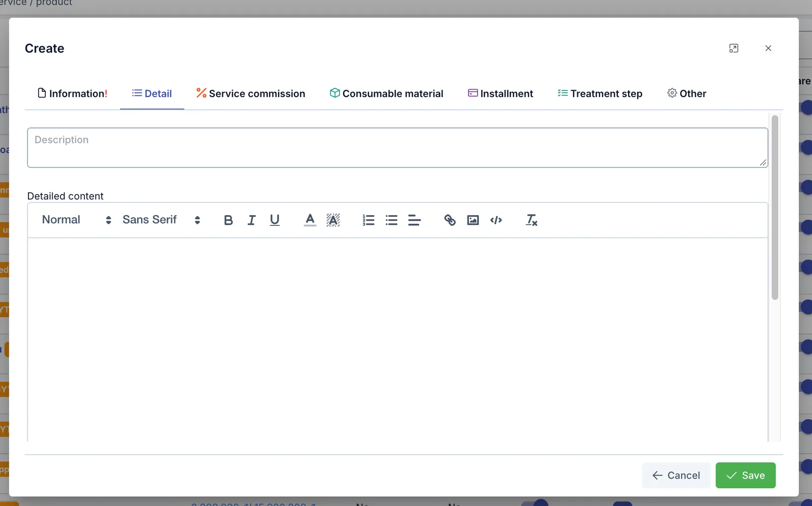The image size is (812, 506).
Task: Open the Normal heading size dropdown
Action: 77,220
